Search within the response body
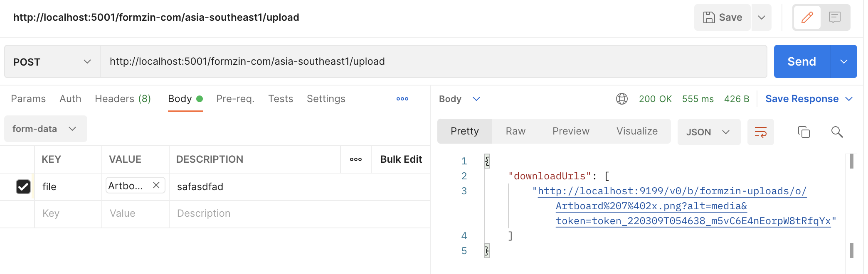 point(837,132)
